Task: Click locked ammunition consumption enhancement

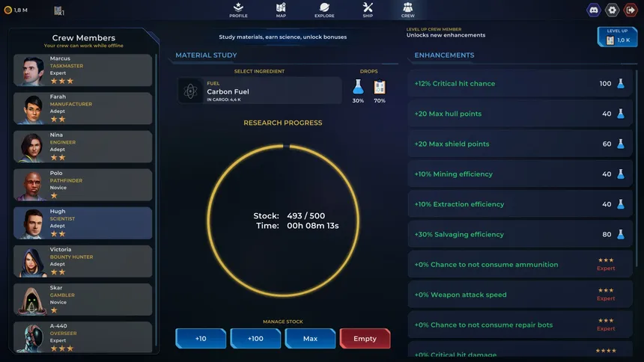Action: tap(520, 264)
